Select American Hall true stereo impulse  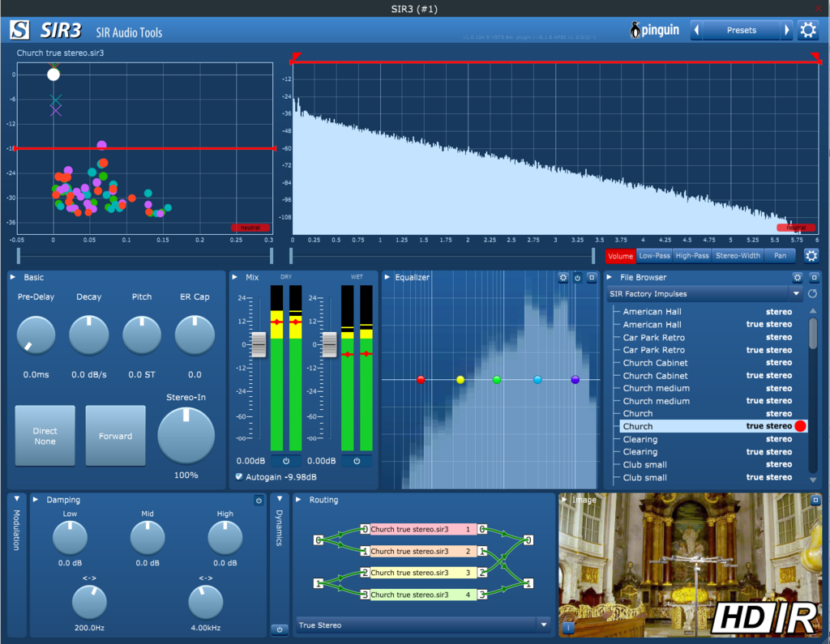(x=709, y=324)
